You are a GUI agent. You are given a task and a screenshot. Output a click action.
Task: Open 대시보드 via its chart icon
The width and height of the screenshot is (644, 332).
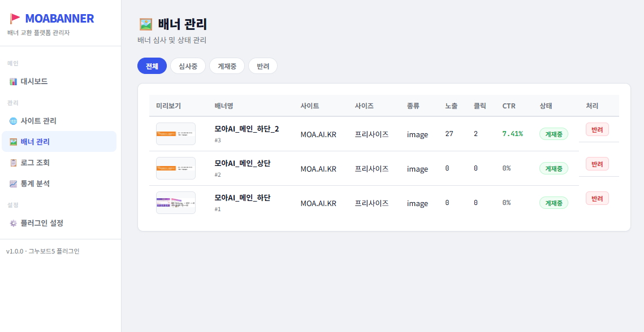pos(14,81)
